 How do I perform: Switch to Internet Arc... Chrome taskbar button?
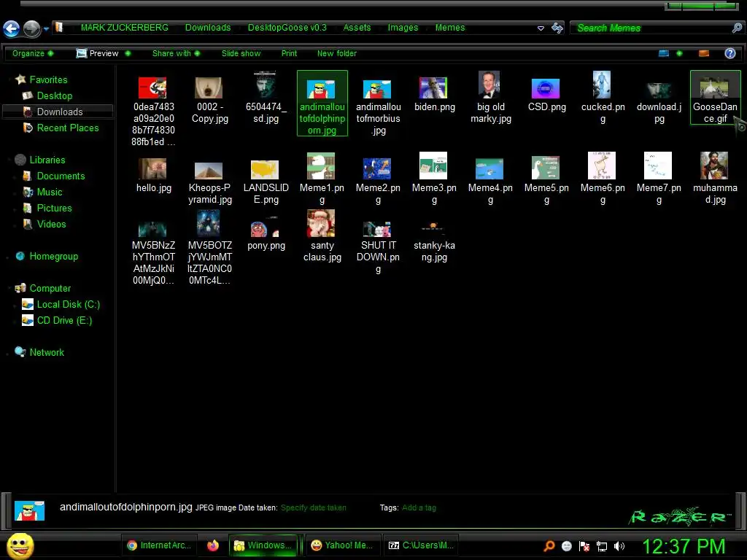click(x=159, y=545)
